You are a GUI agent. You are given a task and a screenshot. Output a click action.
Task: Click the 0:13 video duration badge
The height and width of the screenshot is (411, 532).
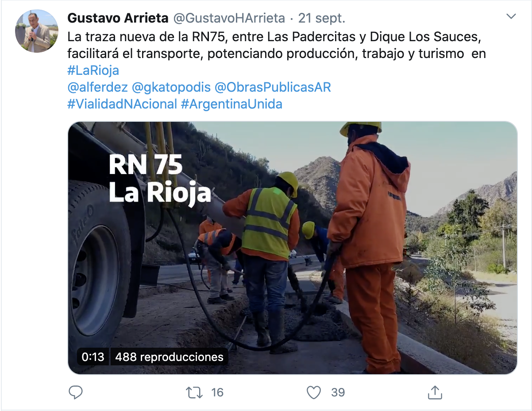(93, 357)
